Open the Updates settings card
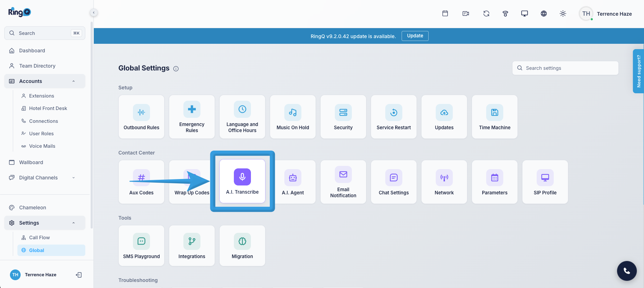The image size is (644, 288). pos(444,117)
